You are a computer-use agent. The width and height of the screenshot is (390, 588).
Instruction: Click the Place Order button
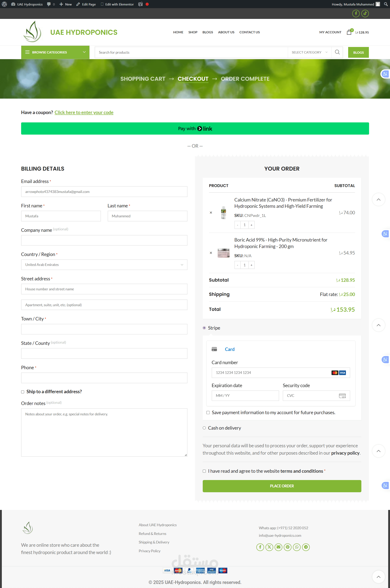[x=282, y=486]
